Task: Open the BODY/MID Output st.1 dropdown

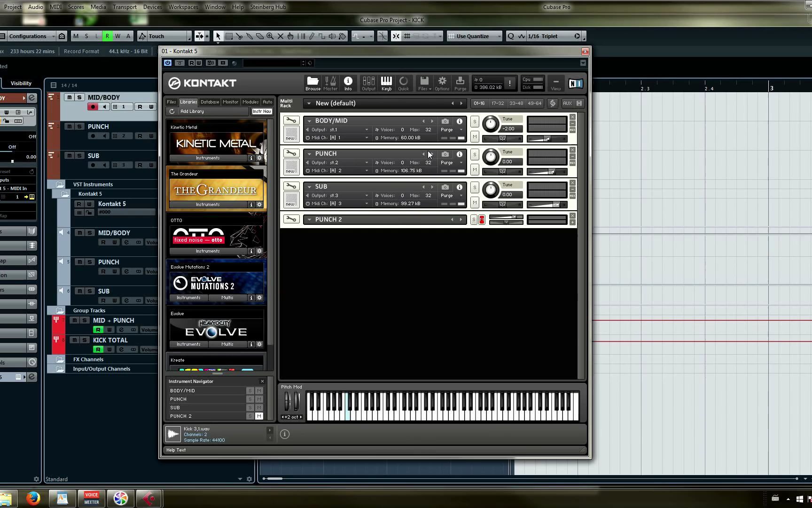Action: (x=337, y=130)
